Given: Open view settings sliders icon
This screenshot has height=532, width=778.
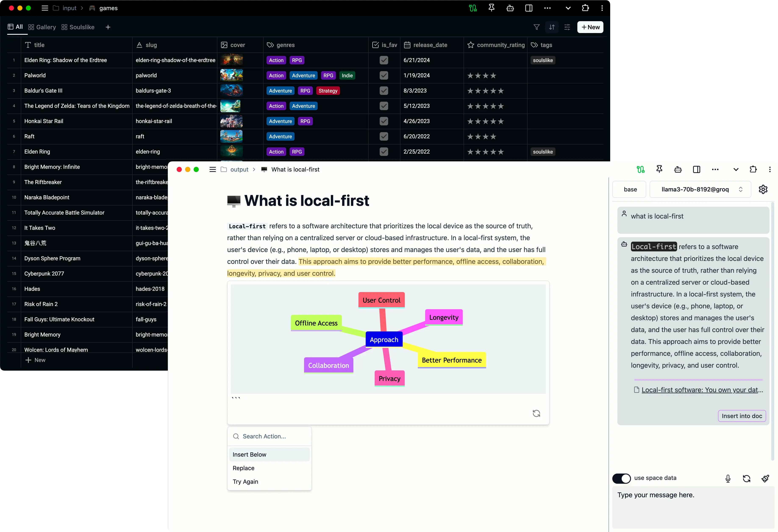Looking at the screenshot, I should coord(567,27).
